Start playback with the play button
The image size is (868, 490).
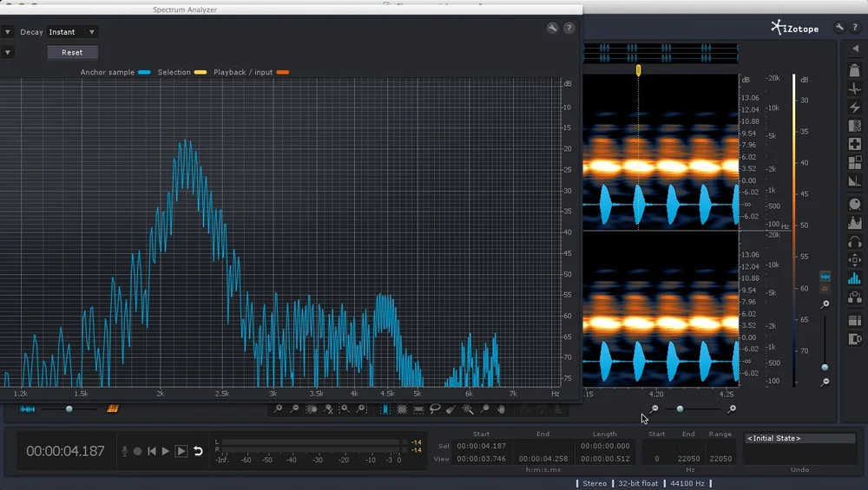click(165, 451)
